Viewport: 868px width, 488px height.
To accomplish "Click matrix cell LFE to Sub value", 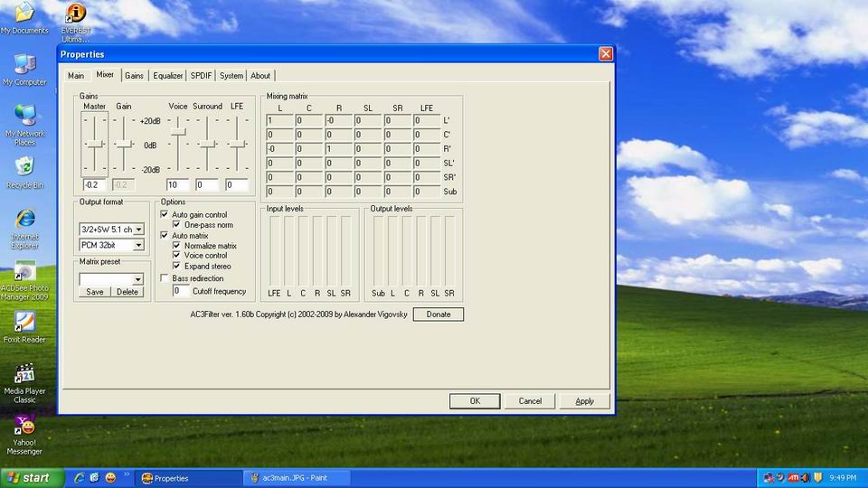I will coord(426,192).
